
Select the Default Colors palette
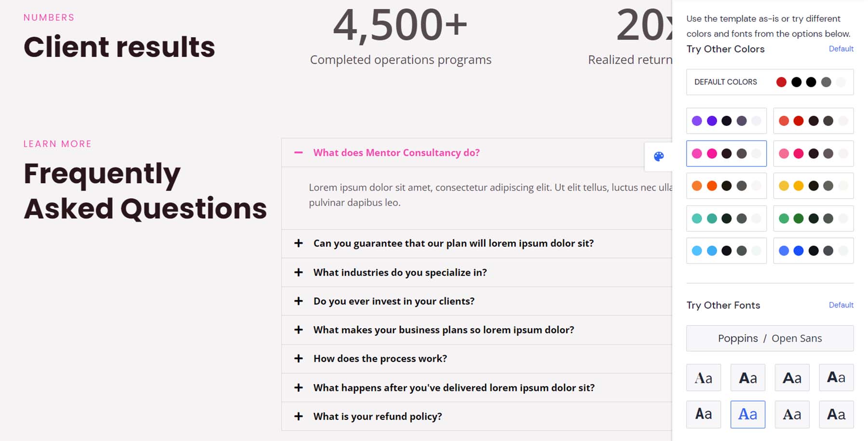click(770, 82)
